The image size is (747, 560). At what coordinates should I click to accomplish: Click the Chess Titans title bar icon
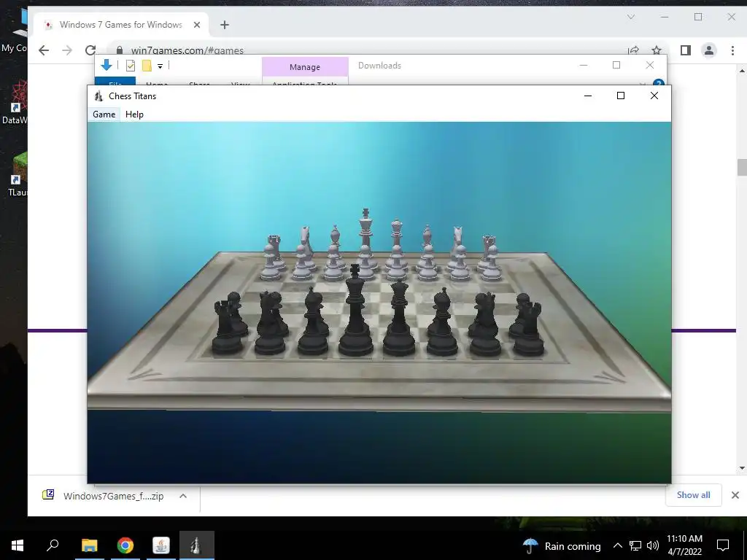point(98,96)
